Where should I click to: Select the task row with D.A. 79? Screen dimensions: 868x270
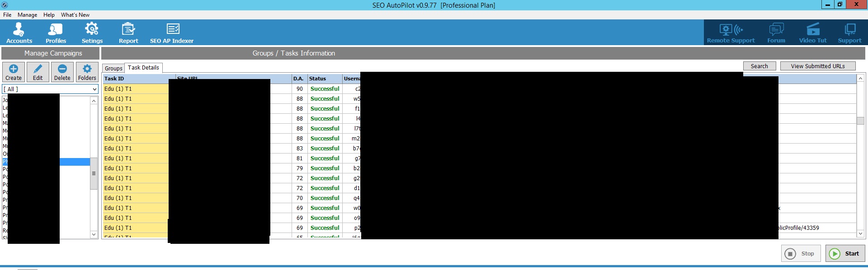(479, 168)
